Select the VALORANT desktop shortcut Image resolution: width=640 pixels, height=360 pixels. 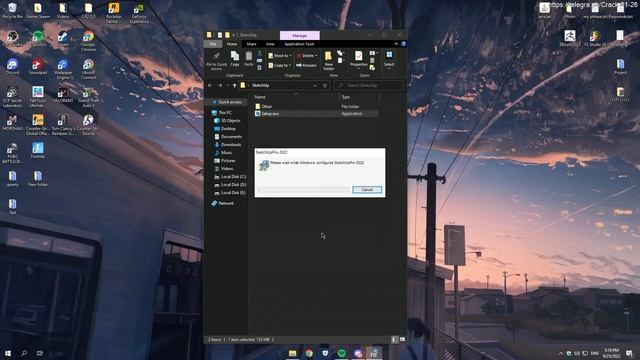point(63,95)
